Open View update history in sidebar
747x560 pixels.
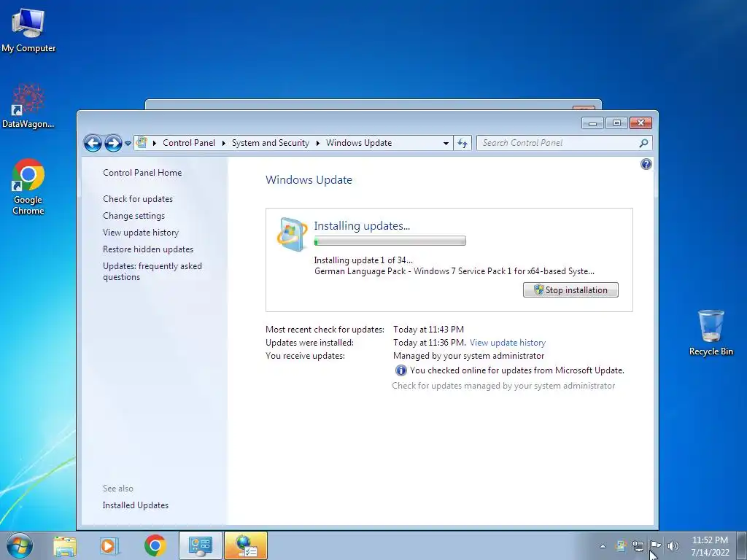141,233
